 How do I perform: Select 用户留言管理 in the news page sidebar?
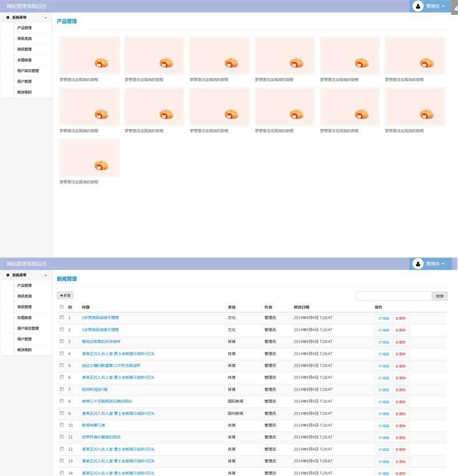pos(28,328)
